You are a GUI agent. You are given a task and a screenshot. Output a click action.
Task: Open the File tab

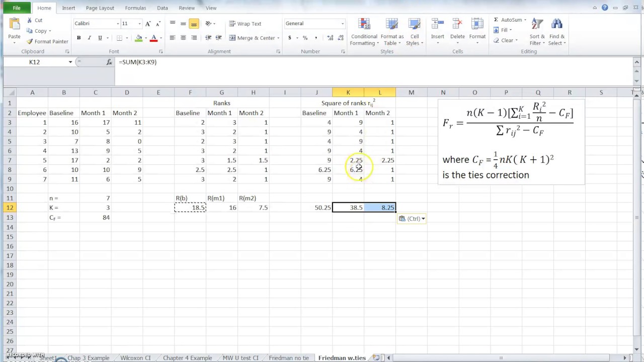(x=17, y=8)
